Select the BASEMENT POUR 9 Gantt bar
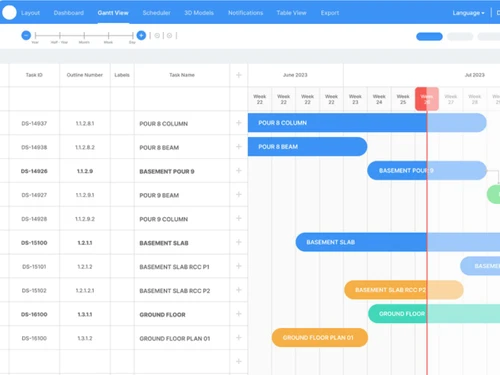500x375 pixels. click(x=427, y=171)
